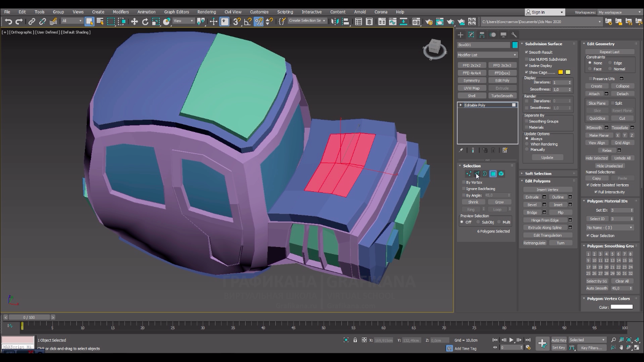
Task: Toggle the Angle Snap tool
Action: 248,22
